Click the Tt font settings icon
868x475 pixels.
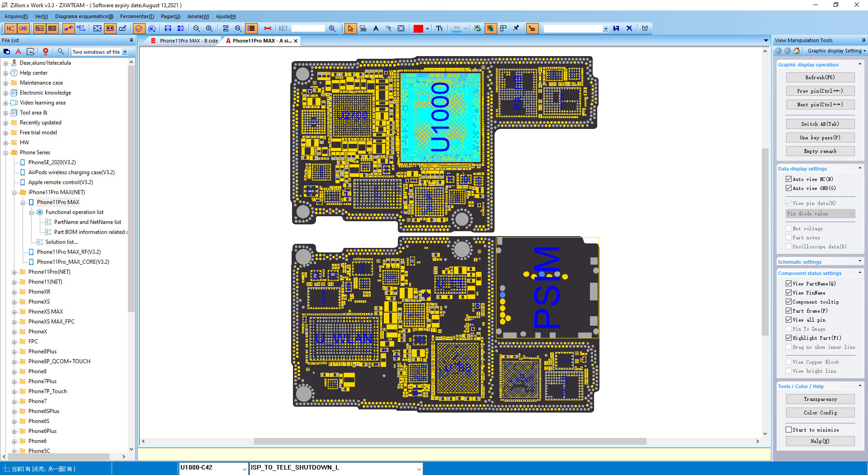439,28
